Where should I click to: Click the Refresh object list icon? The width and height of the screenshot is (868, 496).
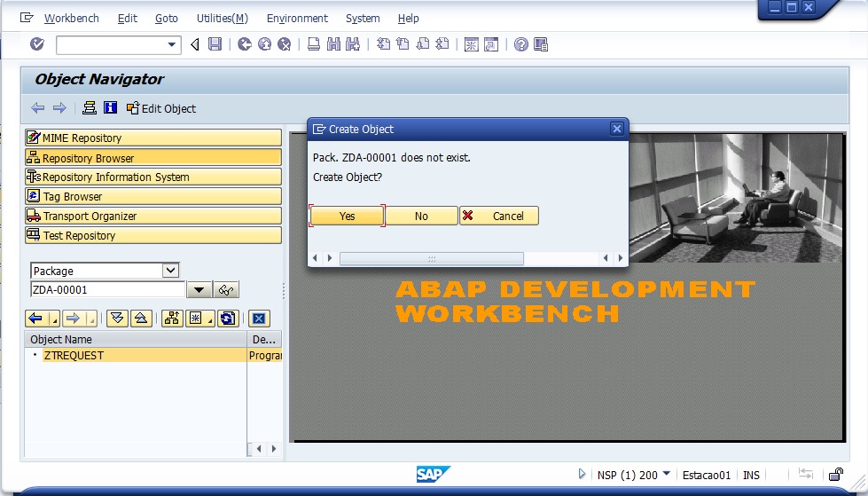pos(228,319)
